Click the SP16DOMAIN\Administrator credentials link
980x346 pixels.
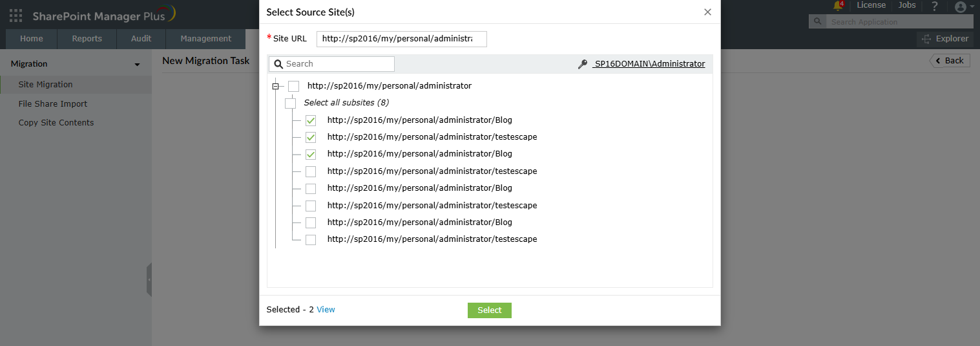(649, 64)
